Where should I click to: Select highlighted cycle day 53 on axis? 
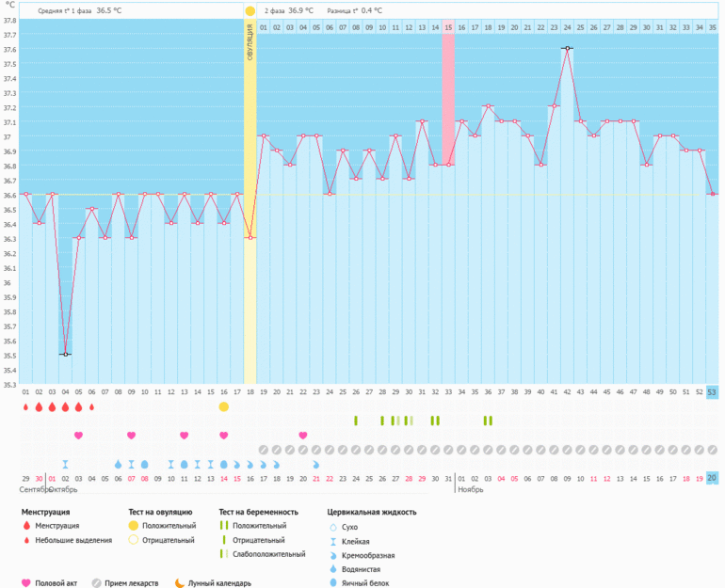712,391
